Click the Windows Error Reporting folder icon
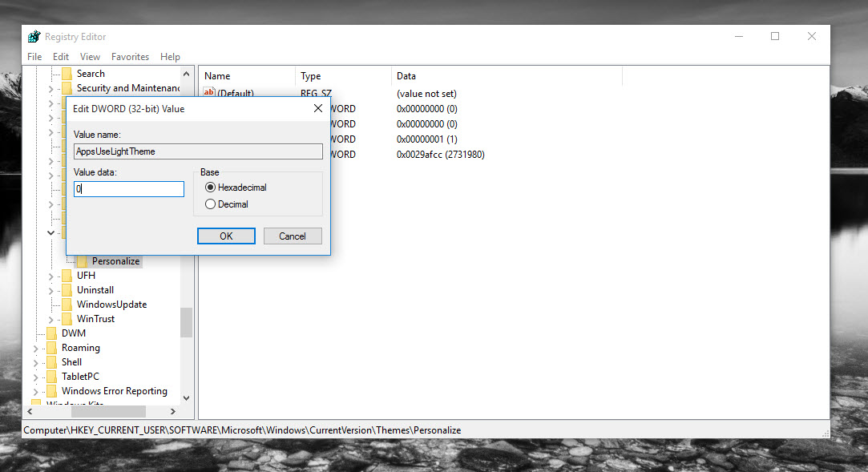868x472 pixels. [52, 390]
